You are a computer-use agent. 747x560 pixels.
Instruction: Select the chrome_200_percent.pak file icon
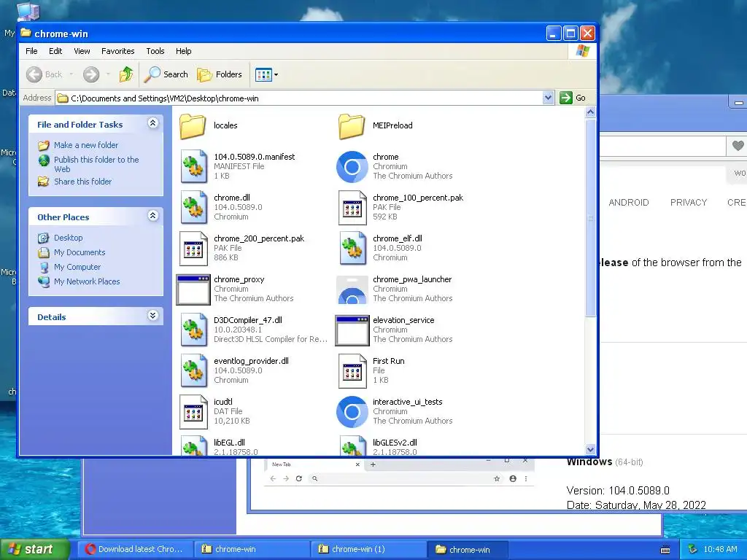tap(193, 248)
